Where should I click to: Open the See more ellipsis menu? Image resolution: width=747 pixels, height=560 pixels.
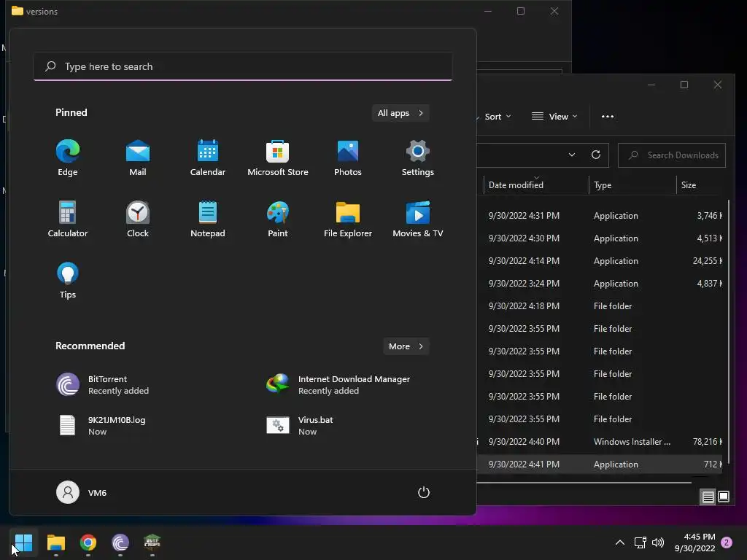(608, 117)
